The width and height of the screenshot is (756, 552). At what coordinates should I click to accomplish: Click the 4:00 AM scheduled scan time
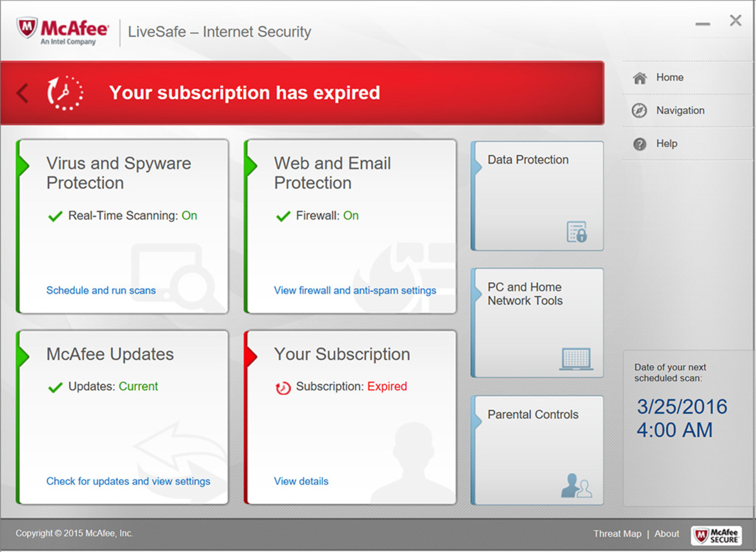click(x=675, y=430)
